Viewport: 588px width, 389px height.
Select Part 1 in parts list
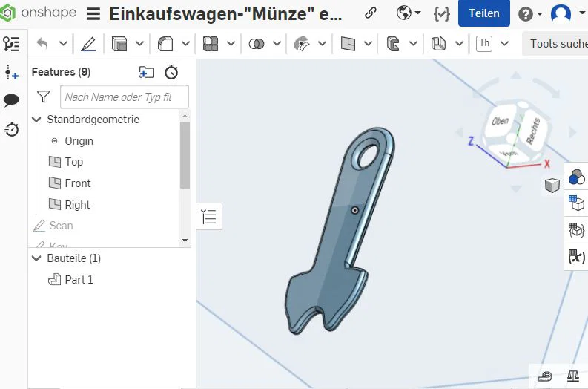79,280
